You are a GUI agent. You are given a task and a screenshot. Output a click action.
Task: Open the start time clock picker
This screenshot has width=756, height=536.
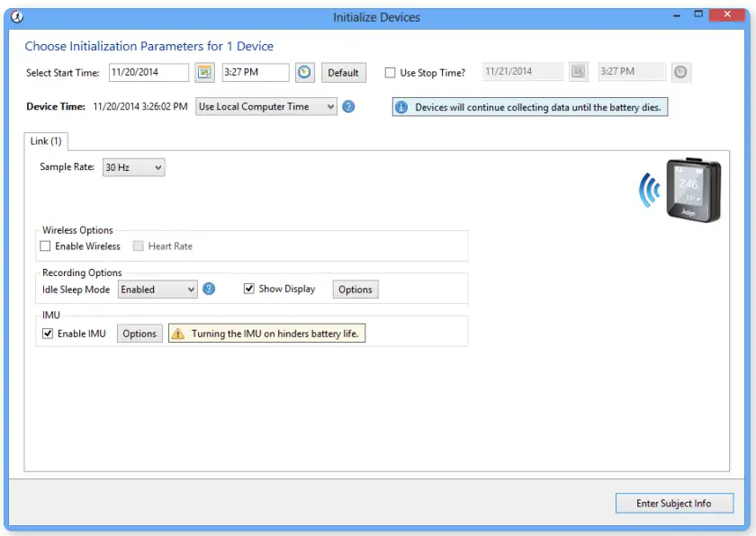pos(305,73)
